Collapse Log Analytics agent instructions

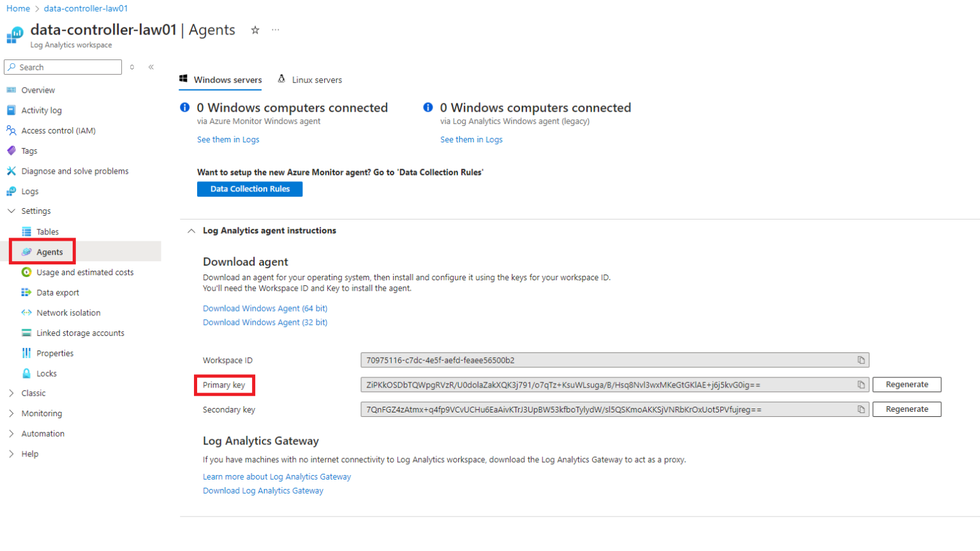pos(191,231)
